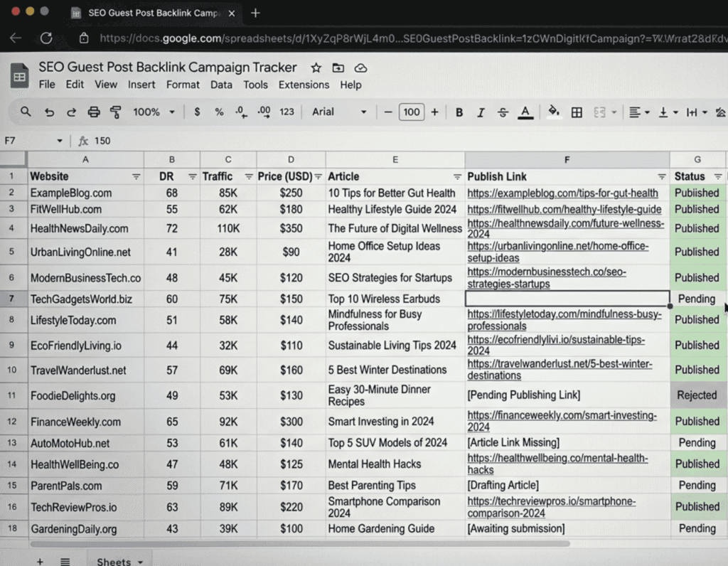
Task: Open the Status column filter dropdown
Action: point(718,176)
